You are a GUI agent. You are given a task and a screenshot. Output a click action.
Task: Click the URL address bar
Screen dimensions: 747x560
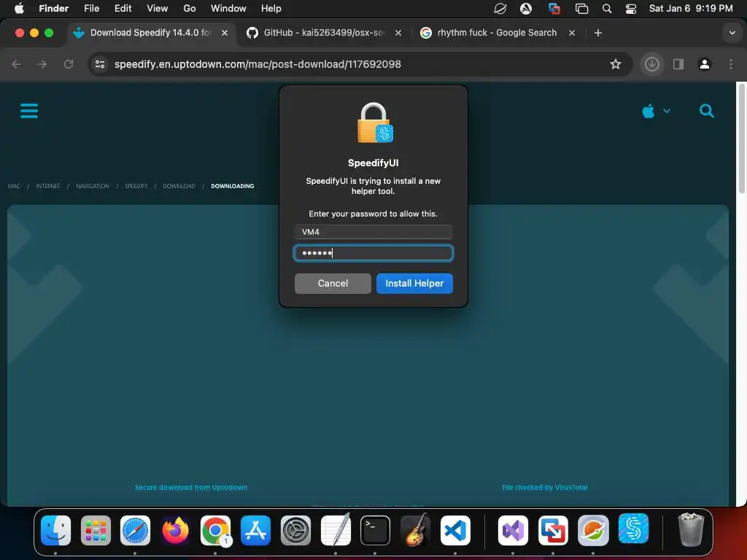[360, 64]
